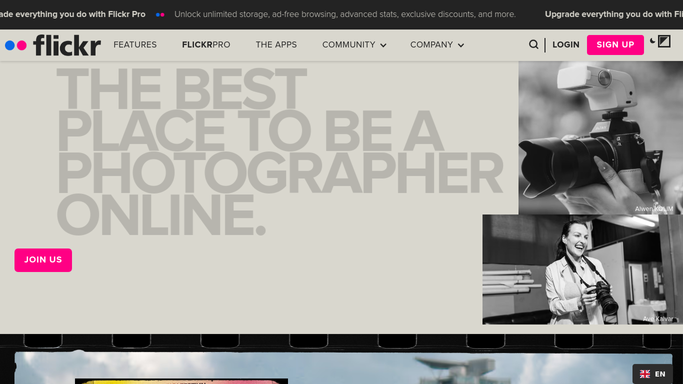This screenshot has width=683, height=384.
Task: Expand the Company dropdown
Action: [x=437, y=45]
